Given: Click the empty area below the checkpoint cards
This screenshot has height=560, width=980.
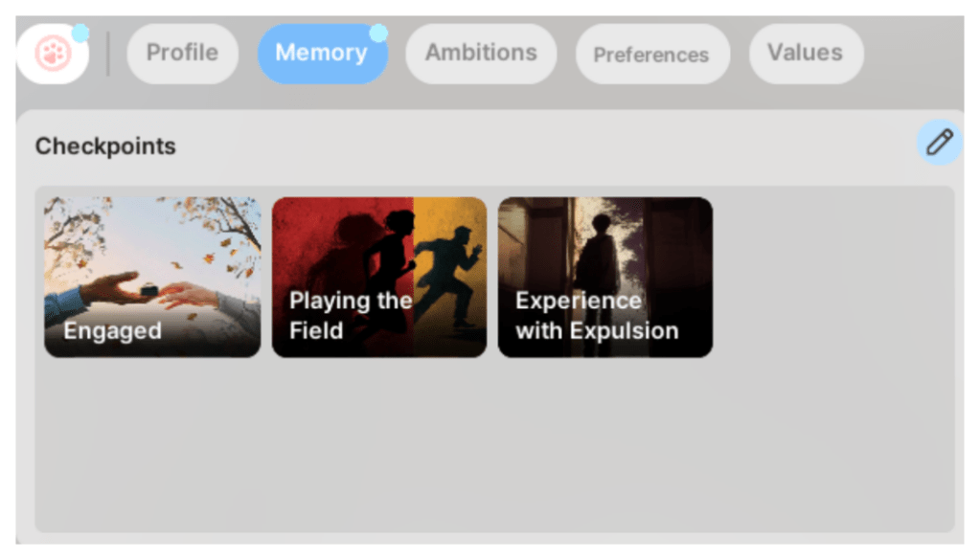Looking at the screenshot, I should pos(493,445).
